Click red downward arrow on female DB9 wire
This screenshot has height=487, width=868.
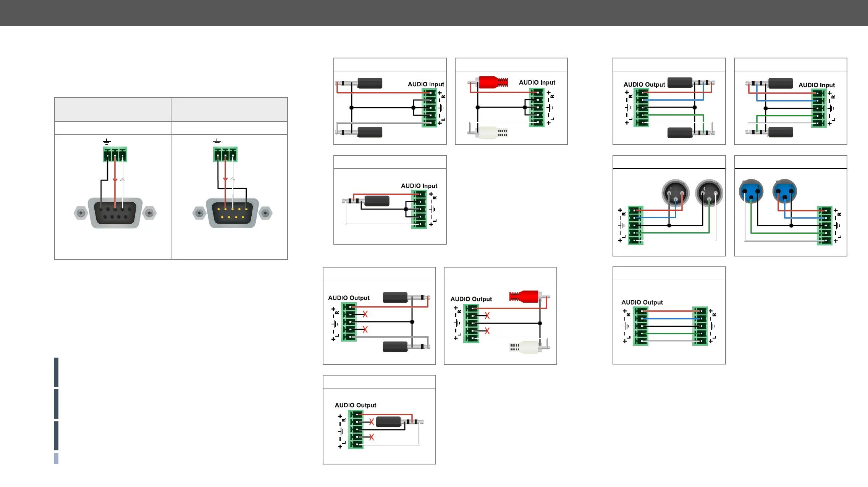[x=115, y=179]
